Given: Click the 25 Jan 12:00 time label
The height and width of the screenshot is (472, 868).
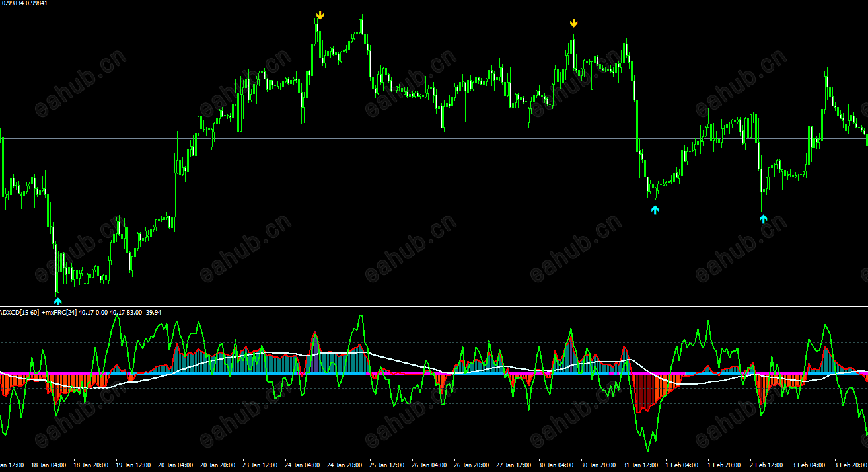Looking at the screenshot, I should coord(387,465).
